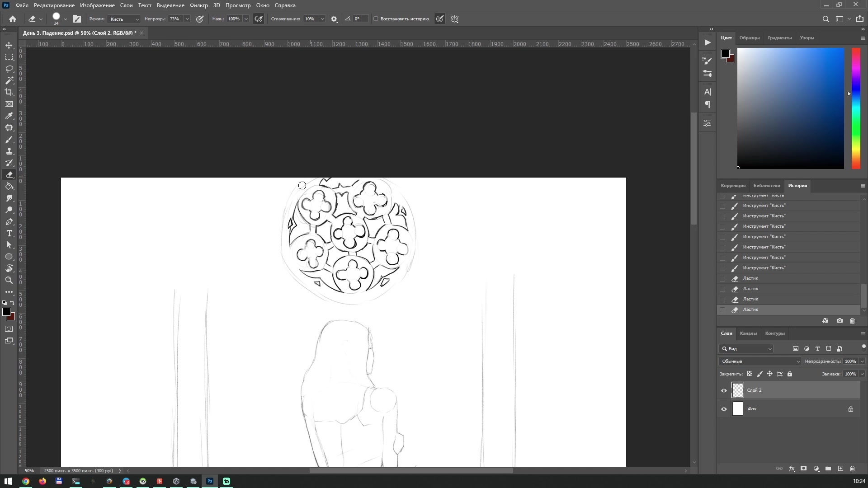Open the Фильтр menu

tap(198, 5)
